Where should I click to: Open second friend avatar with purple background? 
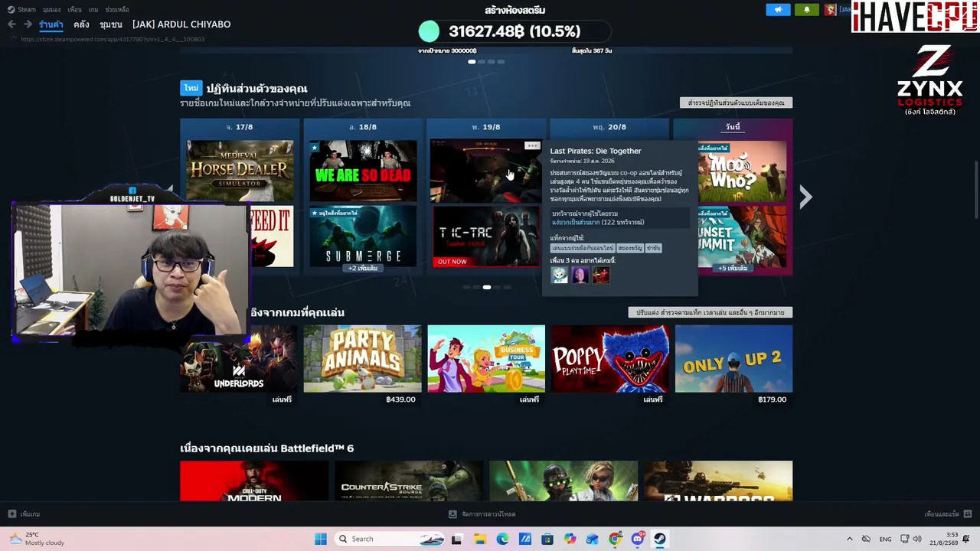tap(580, 275)
